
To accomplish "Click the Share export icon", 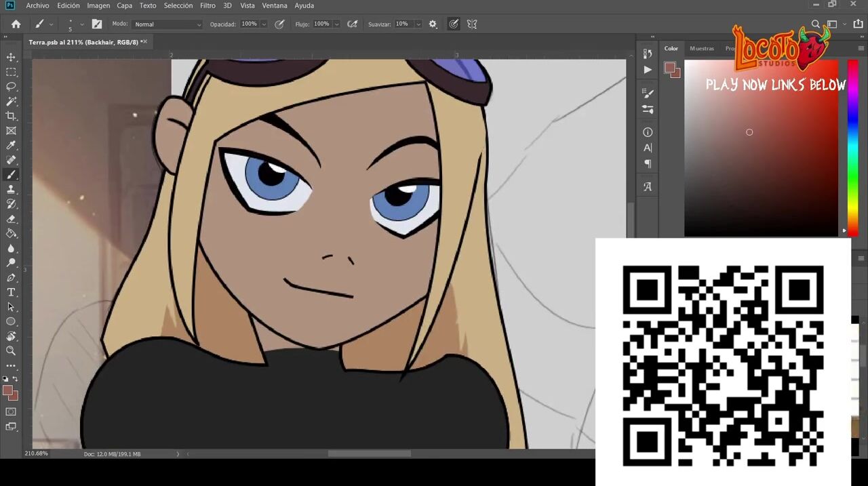I will 858,24.
